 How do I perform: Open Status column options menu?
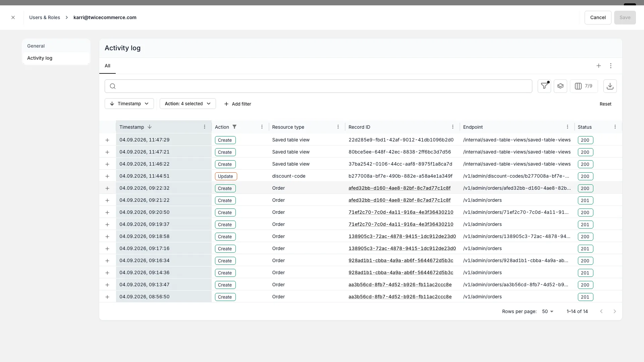pyautogui.click(x=615, y=127)
